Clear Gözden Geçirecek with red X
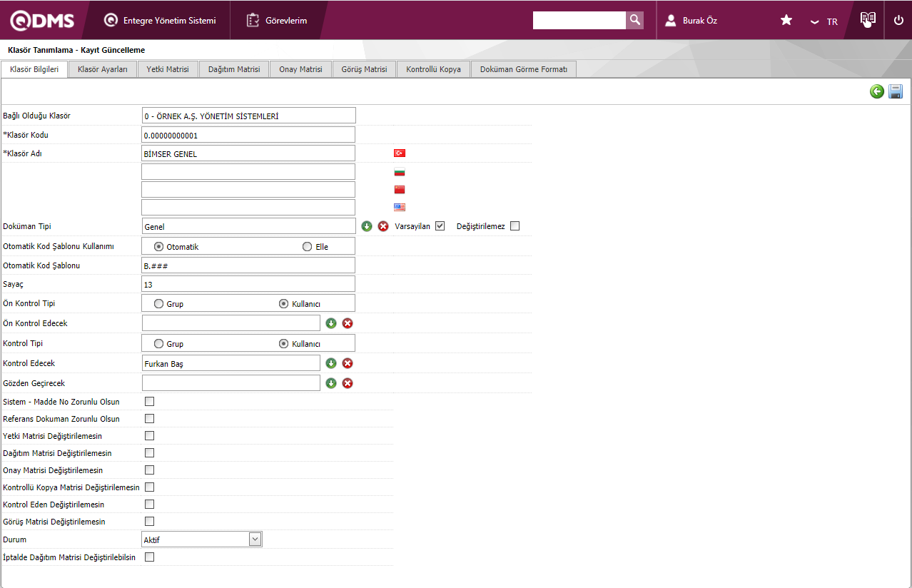The image size is (912, 588). [x=348, y=383]
